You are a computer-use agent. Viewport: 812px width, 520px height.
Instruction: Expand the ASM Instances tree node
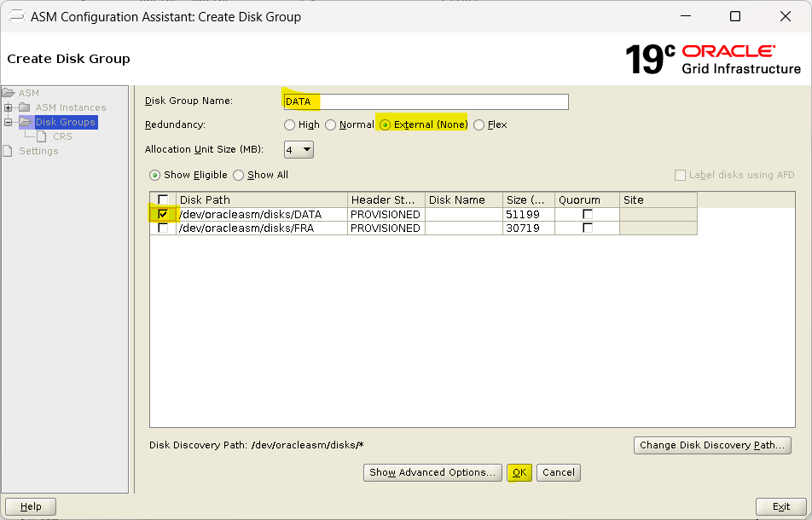pyautogui.click(x=8, y=107)
